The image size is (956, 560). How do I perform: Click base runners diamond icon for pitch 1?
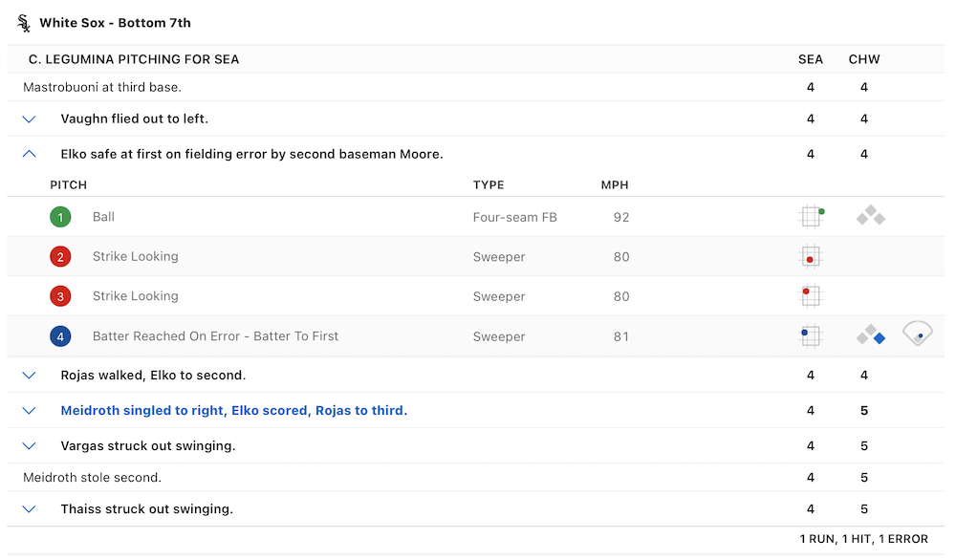[870, 217]
